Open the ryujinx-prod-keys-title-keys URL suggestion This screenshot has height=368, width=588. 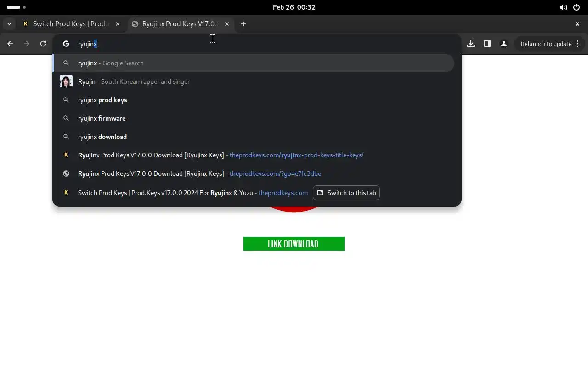click(254, 155)
